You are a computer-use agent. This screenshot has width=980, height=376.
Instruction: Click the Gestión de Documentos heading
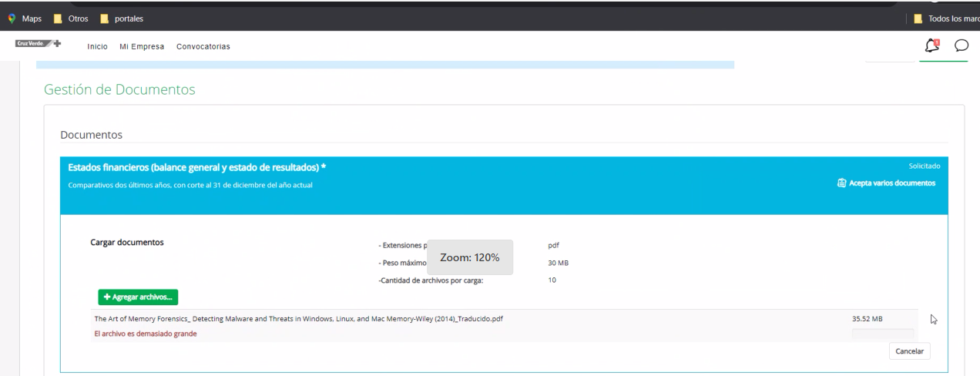(119, 90)
